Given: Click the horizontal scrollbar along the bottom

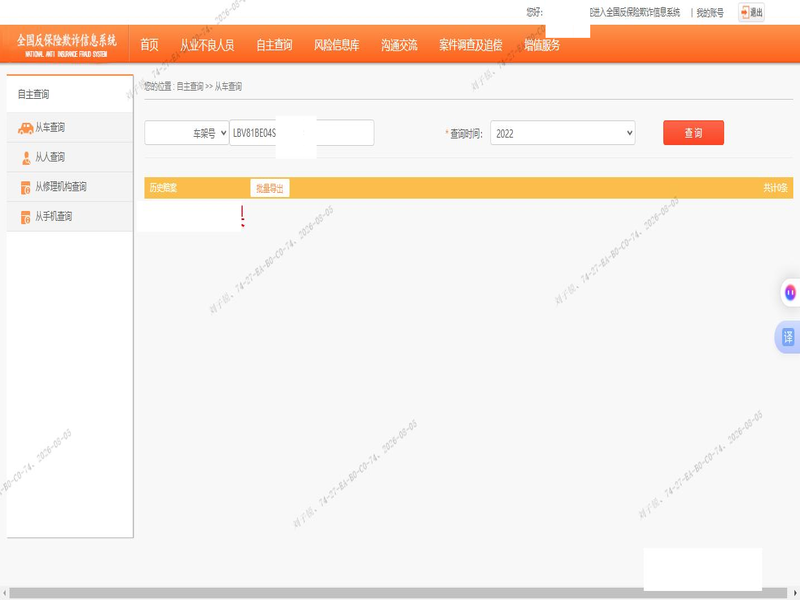Looking at the screenshot, I should pyautogui.click(x=398, y=593).
